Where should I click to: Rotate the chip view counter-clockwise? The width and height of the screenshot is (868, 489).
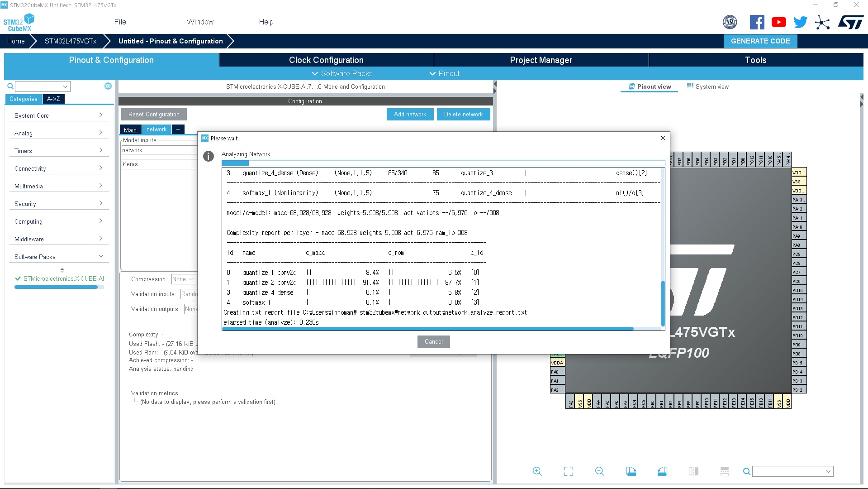pyautogui.click(x=662, y=471)
